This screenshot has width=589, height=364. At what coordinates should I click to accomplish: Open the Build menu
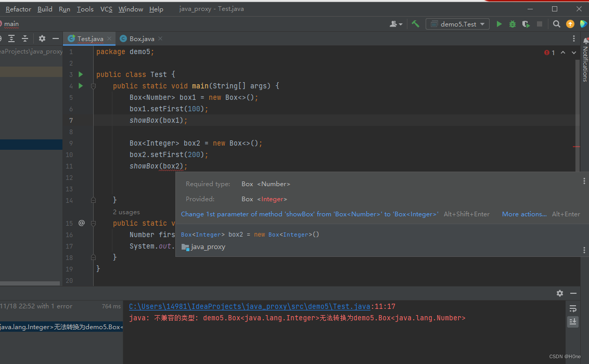45,9
